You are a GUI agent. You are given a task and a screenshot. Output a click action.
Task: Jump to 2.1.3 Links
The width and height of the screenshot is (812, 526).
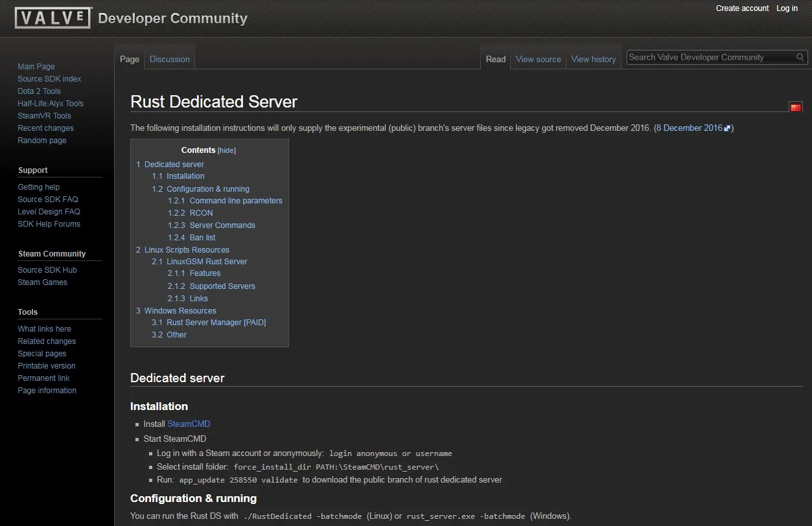click(187, 299)
